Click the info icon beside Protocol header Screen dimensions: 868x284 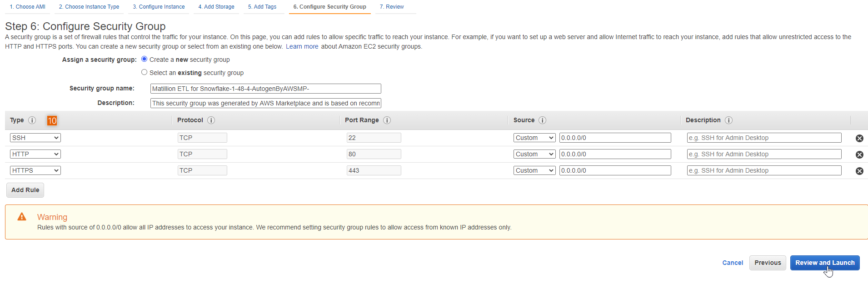click(211, 120)
